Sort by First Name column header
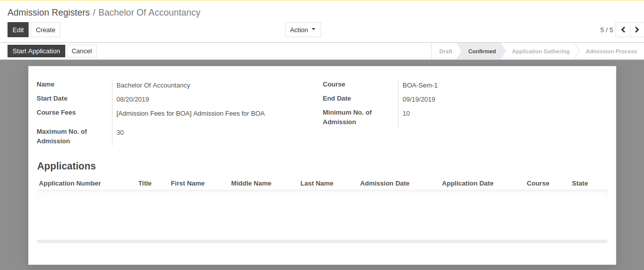The image size is (644, 270). [x=188, y=184]
